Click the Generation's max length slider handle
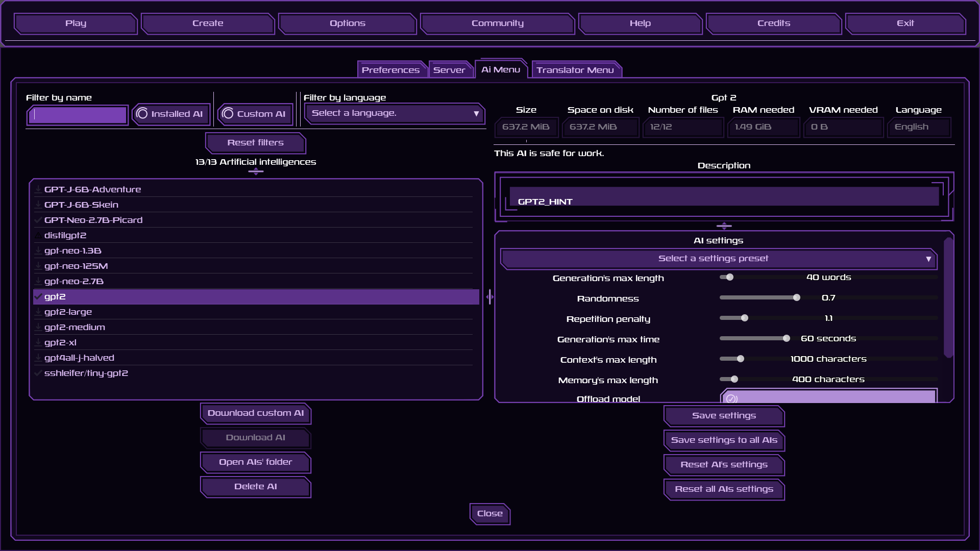 click(x=730, y=277)
